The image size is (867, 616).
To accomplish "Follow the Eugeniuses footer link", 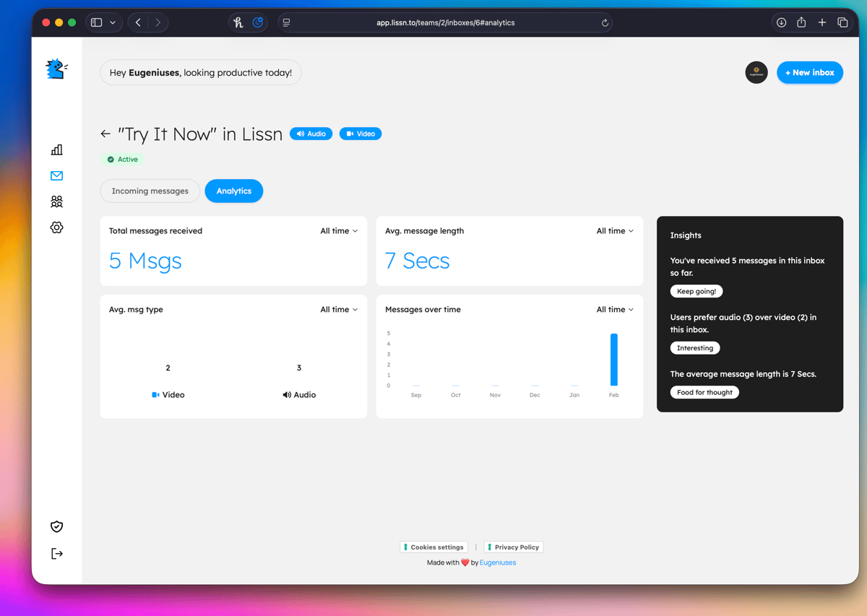I will [x=498, y=563].
